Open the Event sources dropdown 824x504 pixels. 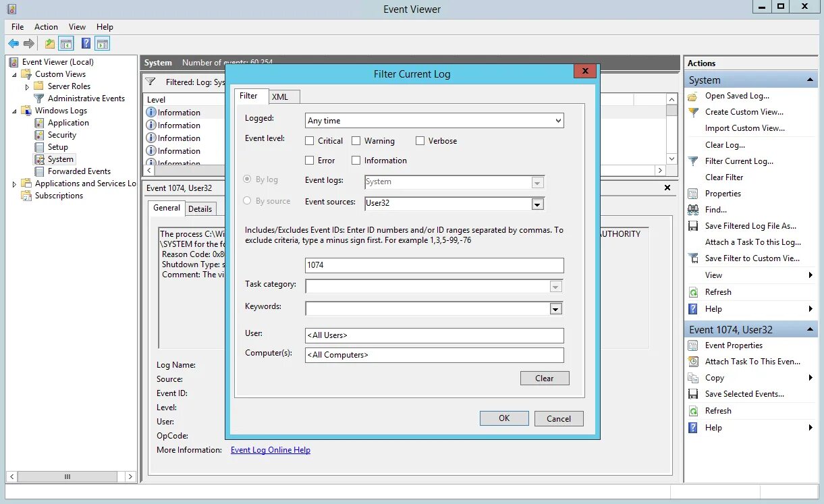point(538,204)
